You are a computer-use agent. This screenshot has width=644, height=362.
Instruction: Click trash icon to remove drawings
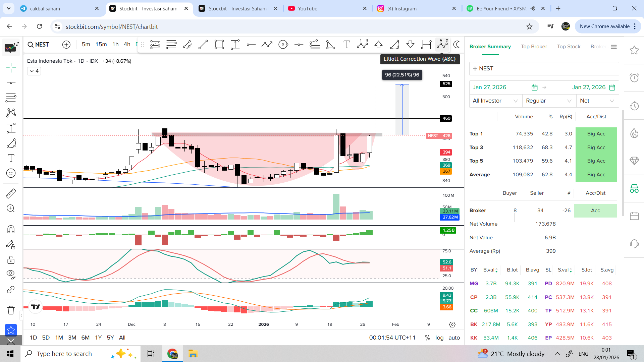11,310
